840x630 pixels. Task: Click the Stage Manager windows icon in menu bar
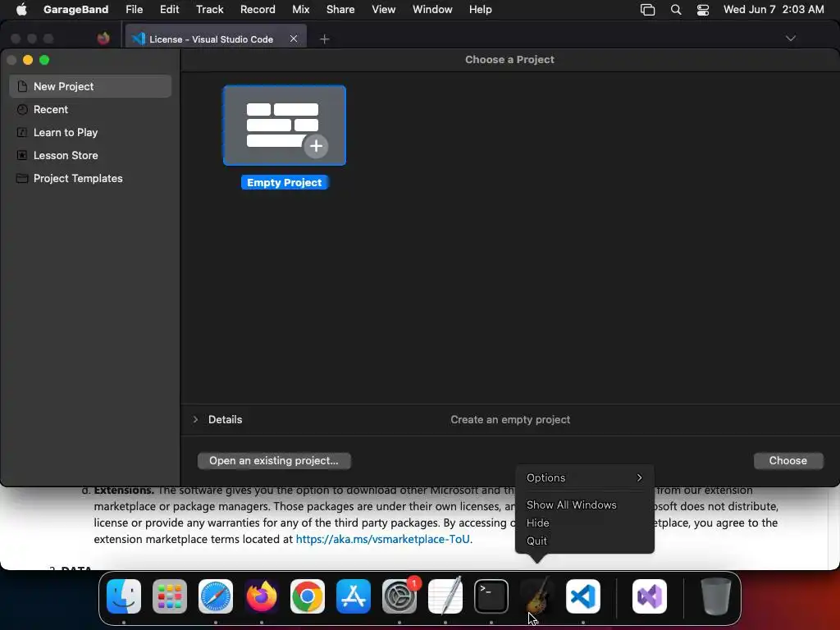[648, 10]
